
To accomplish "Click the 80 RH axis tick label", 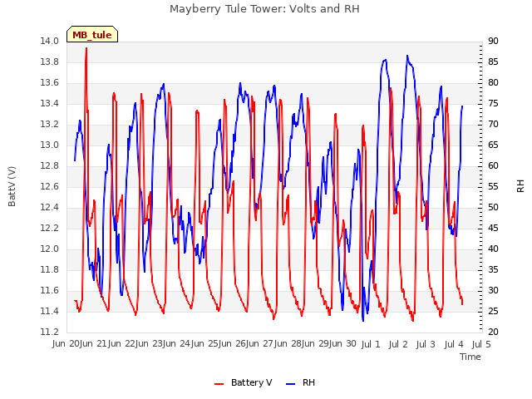I will point(493,83).
